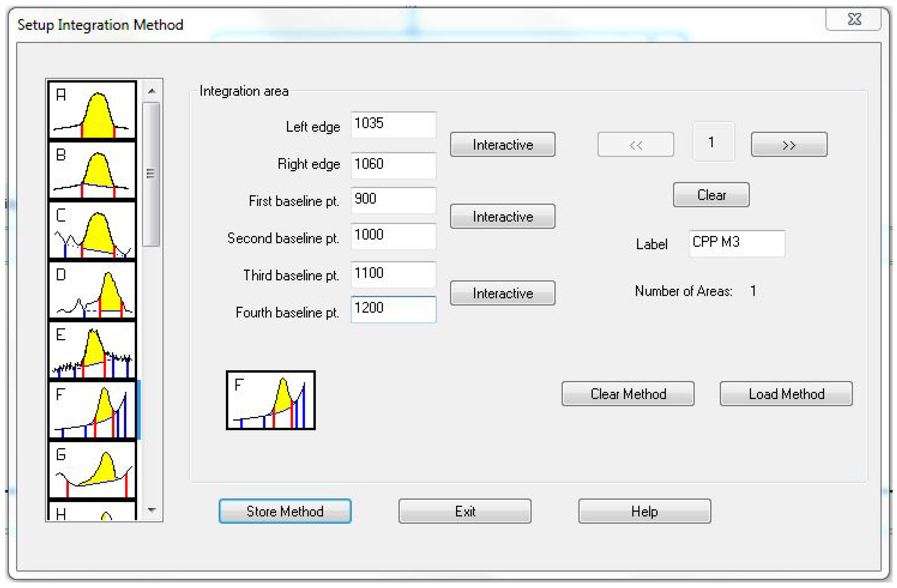The image size is (897, 588).
Task: Select integration method D icon
Action: pyautogui.click(x=92, y=290)
